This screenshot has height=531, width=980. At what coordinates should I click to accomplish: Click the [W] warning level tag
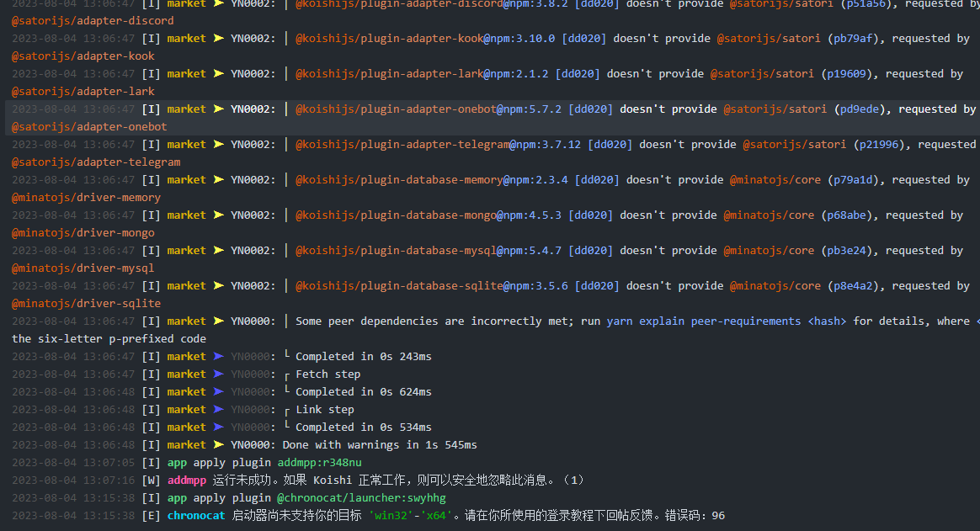click(x=151, y=480)
